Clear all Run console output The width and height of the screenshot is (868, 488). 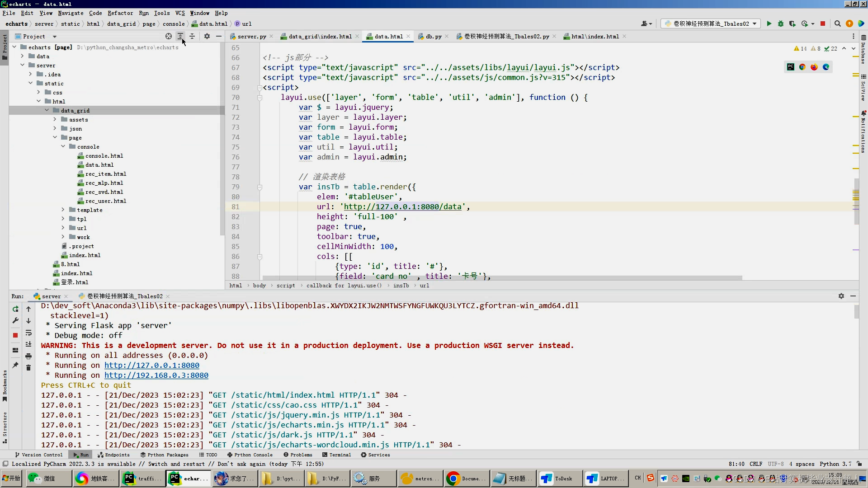click(x=28, y=368)
